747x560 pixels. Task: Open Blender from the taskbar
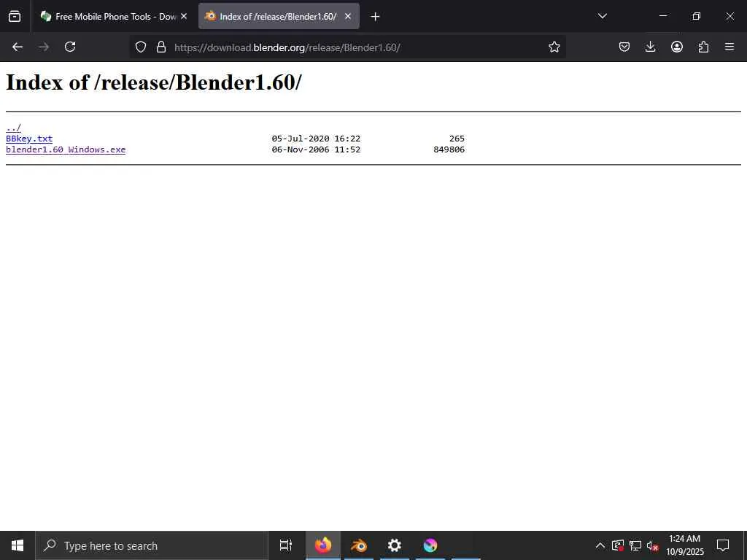tap(359, 545)
